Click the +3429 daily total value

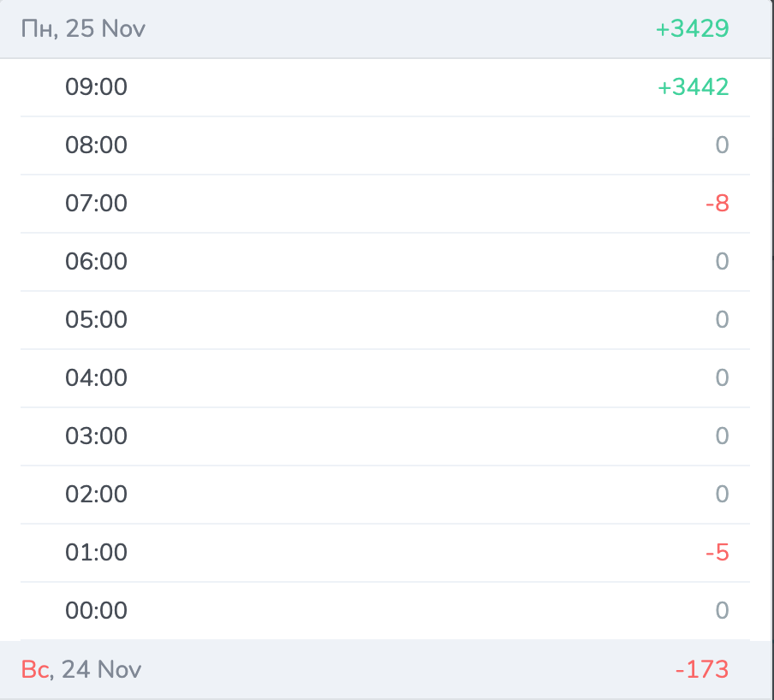tap(692, 28)
